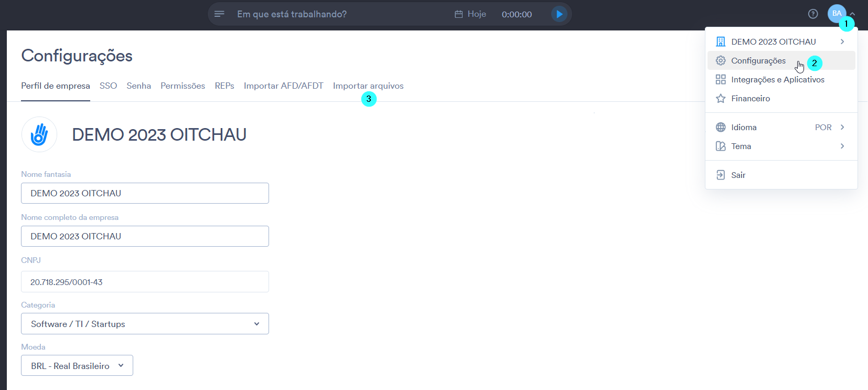Open the Categoria dropdown

145,323
